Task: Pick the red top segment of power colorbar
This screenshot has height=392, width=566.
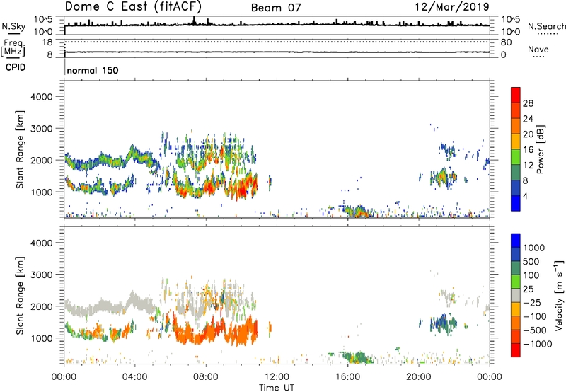Action: click(x=516, y=95)
